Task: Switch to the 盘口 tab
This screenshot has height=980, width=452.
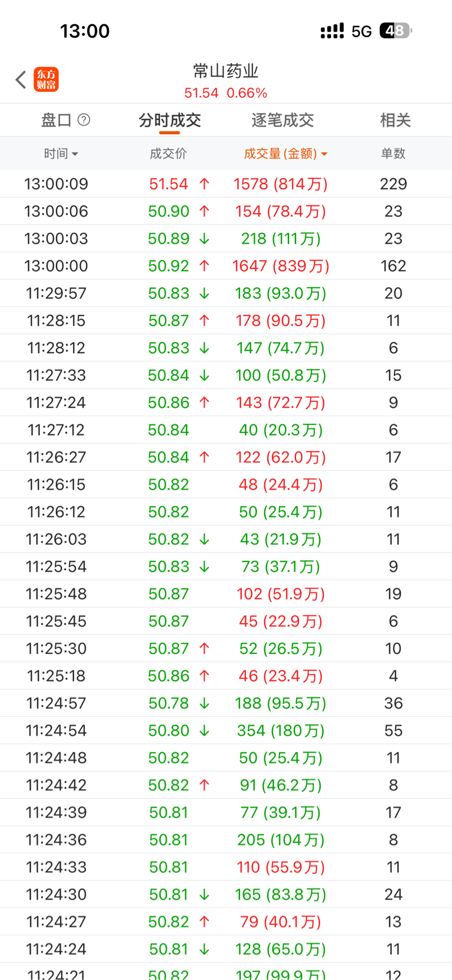Action: coord(56,121)
